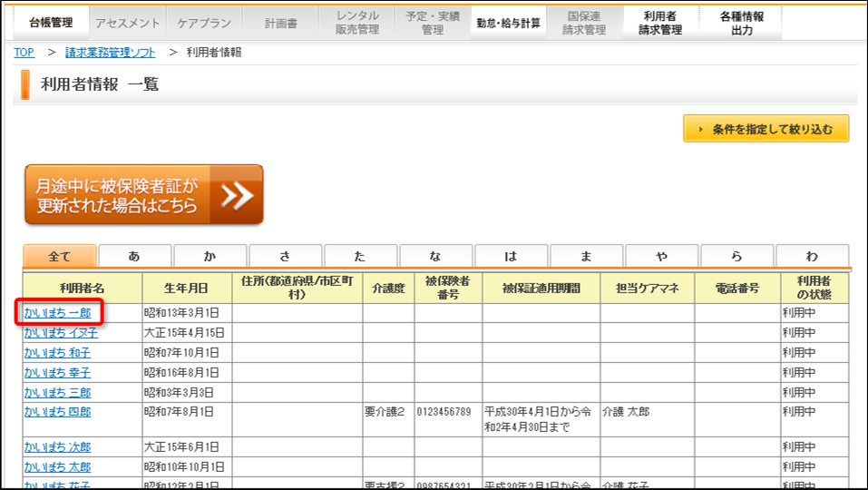Click 条件を指定して絞り込む button
This screenshot has height=490, width=868.
pos(766,129)
